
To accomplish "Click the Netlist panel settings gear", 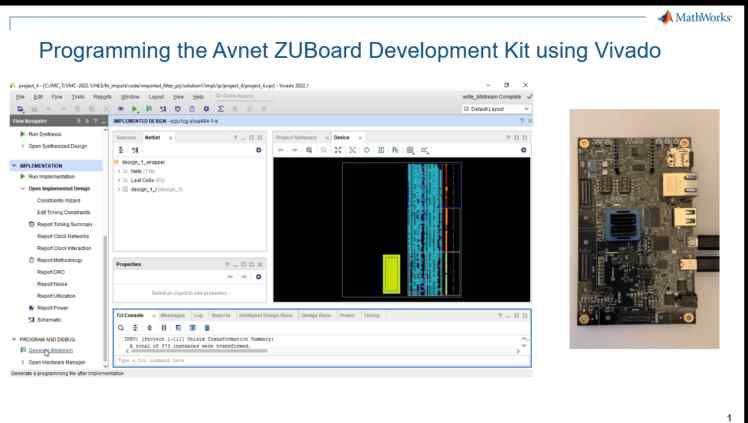I will click(258, 149).
